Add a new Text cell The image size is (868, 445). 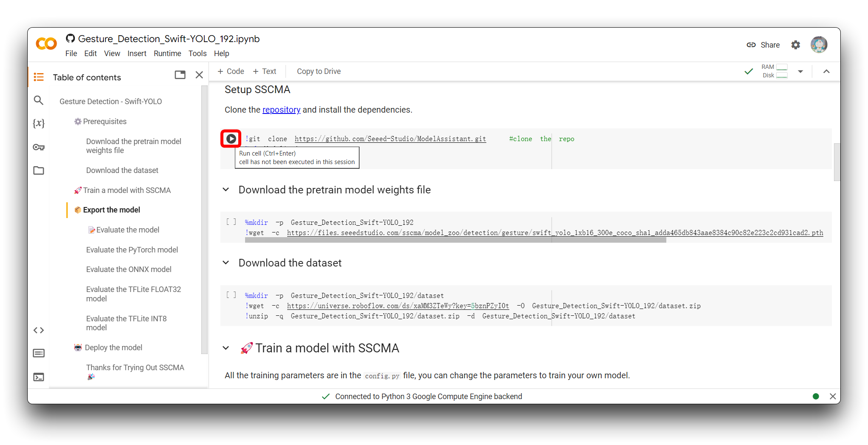264,71
